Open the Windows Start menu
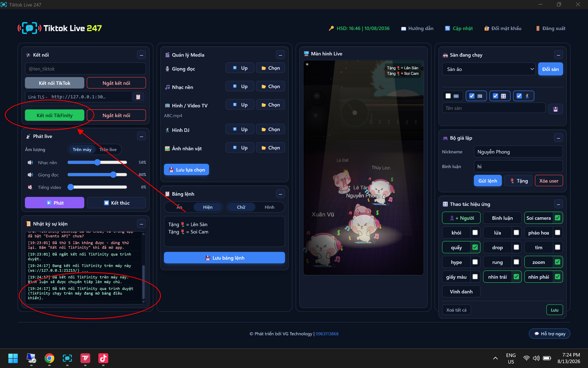 point(13,358)
